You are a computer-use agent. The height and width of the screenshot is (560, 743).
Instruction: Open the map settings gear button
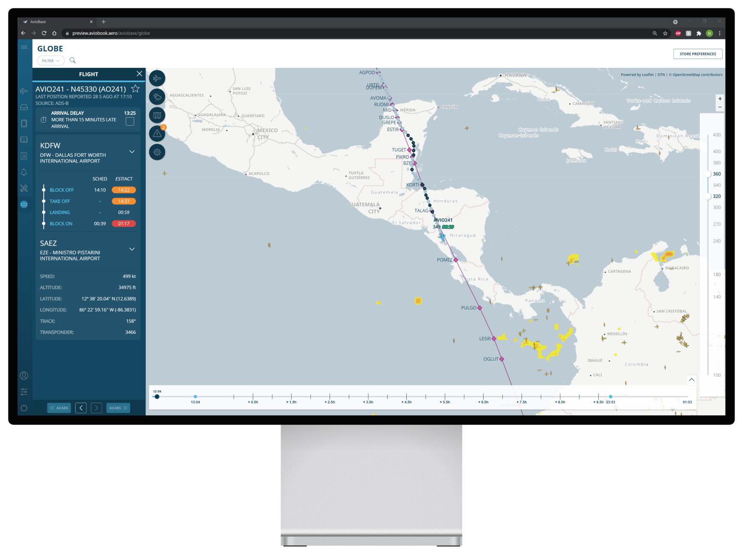157,152
